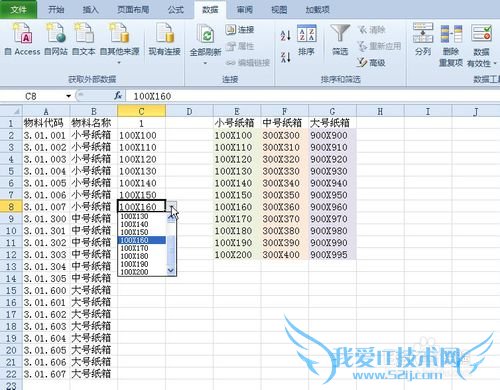Select cell A1 物料代码
Image resolution: width=500 pixels, height=390 pixels.
(46, 123)
